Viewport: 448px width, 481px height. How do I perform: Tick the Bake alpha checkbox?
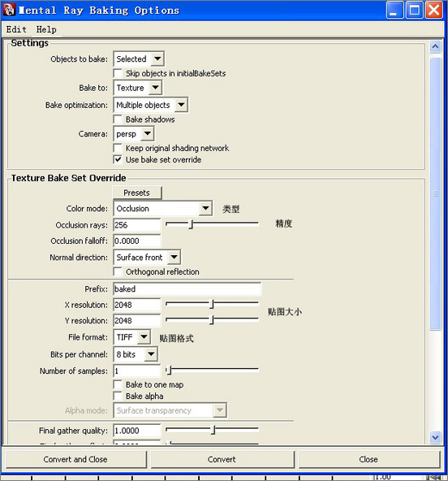[118, 396]
